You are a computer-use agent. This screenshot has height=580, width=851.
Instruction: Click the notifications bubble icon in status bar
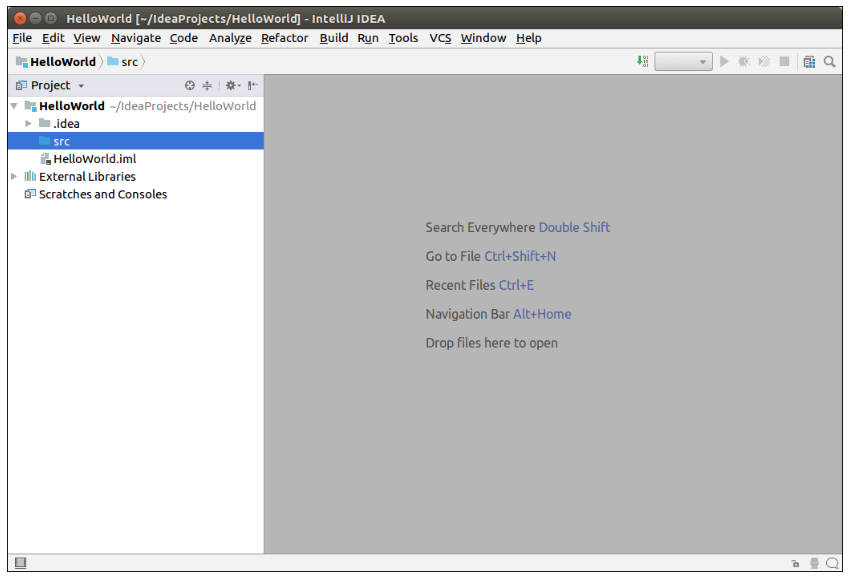(832, 563)
